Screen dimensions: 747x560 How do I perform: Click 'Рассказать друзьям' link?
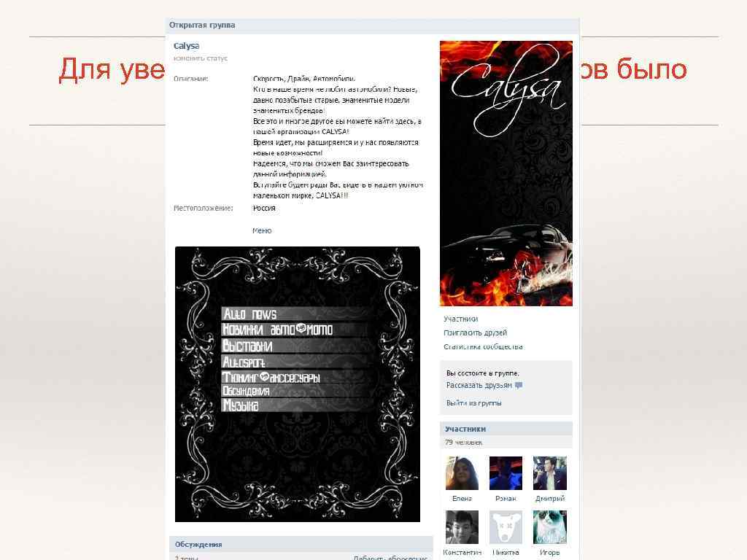click(479, 385)
